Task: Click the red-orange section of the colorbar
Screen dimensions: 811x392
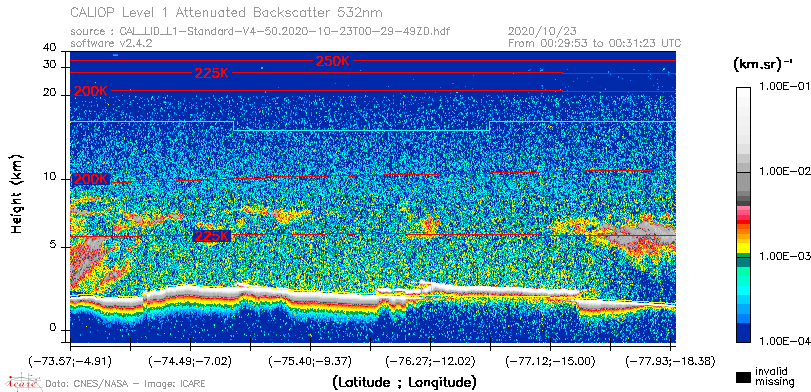Action: 743,226
